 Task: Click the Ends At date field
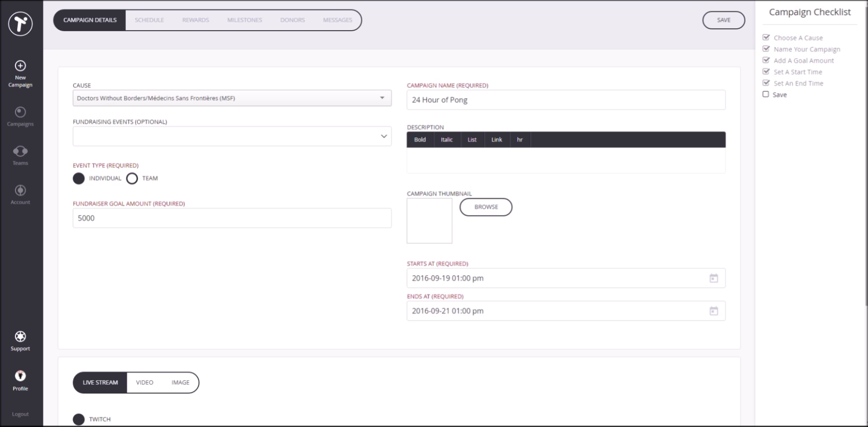[x=566, y=311]
